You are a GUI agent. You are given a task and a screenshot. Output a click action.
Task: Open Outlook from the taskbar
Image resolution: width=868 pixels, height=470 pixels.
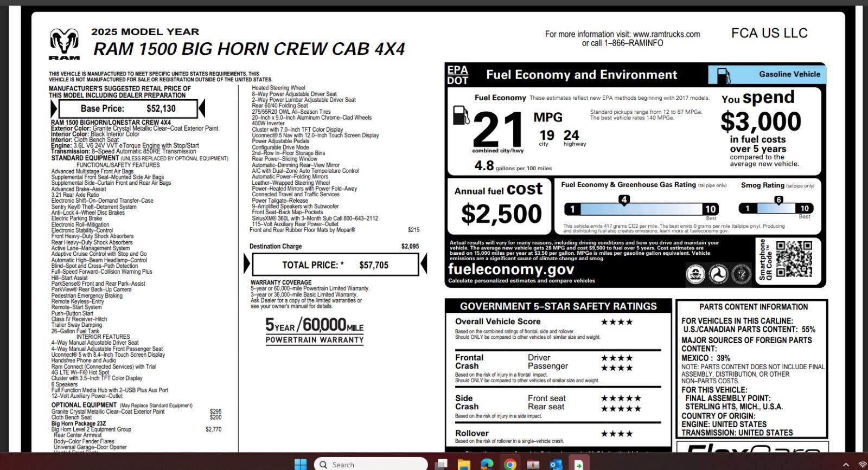coord(556,464)
